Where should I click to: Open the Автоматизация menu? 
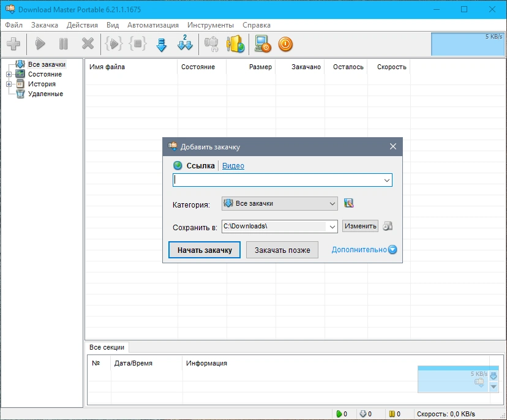click(x=153, y=25)
